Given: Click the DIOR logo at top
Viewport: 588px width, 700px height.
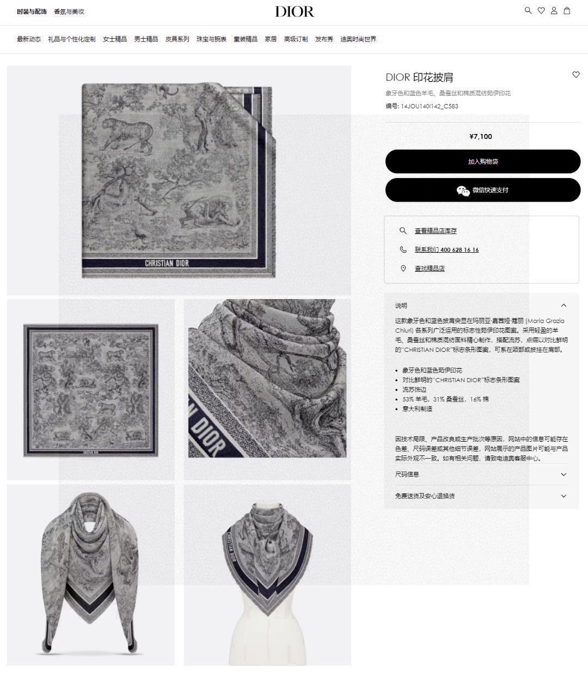Looking at the screenshot, I should pyautogui.click(x=295, y=11).
